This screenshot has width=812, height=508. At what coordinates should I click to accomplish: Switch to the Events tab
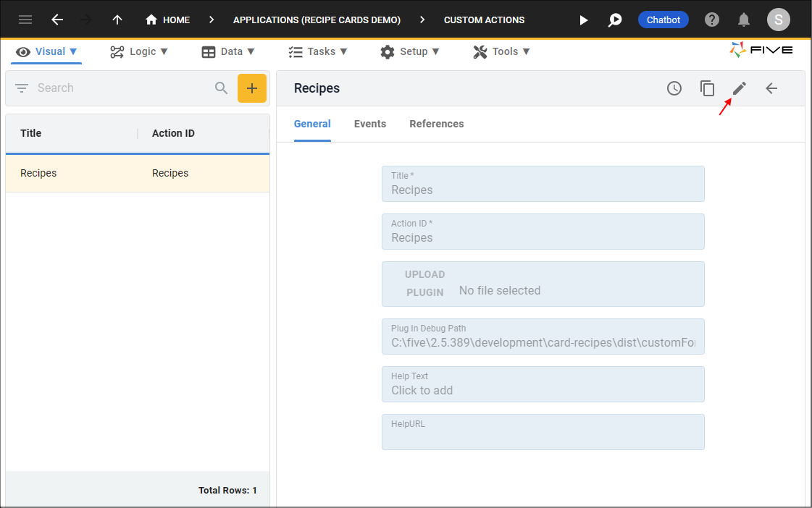point(370,124)
